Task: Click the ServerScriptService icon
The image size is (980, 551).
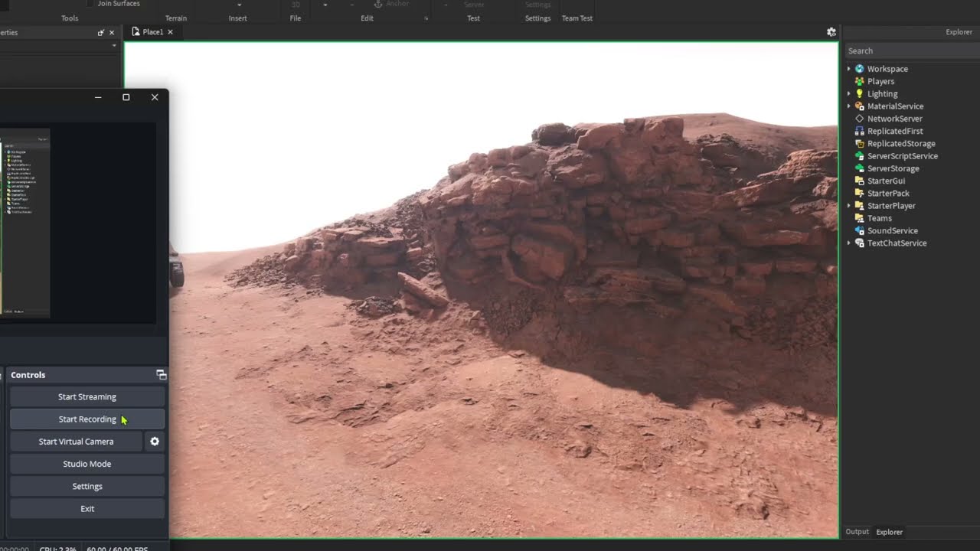Action: tap(859, 156)
